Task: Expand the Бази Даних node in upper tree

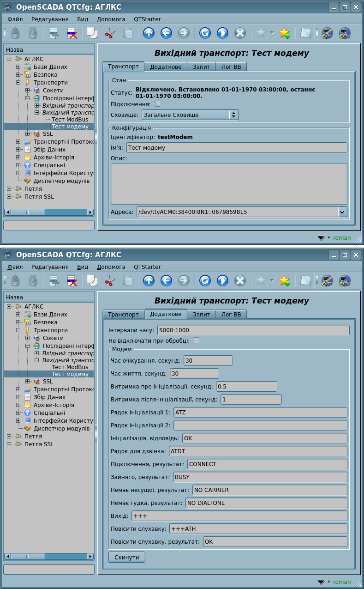Action: [x=18, y=67]
